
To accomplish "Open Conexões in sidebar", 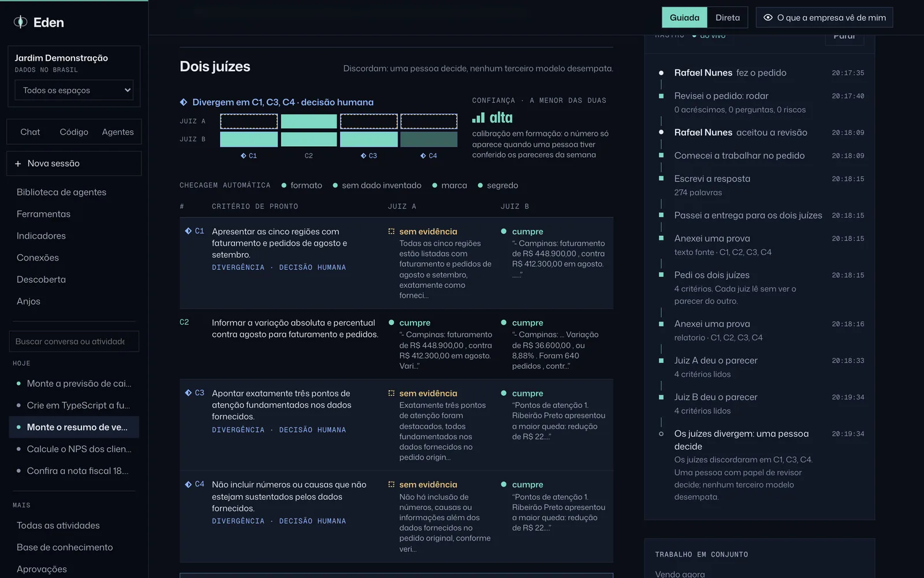I will click(x=38, y=258).
